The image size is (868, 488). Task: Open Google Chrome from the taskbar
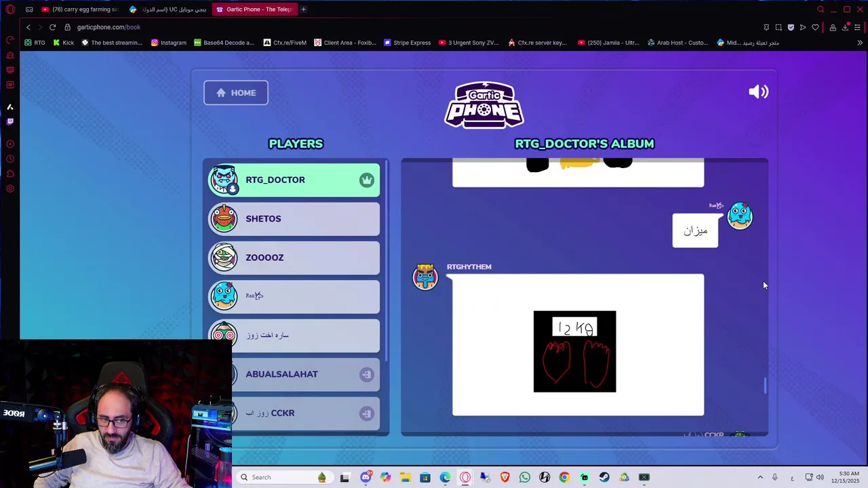[x=564, y=477]
